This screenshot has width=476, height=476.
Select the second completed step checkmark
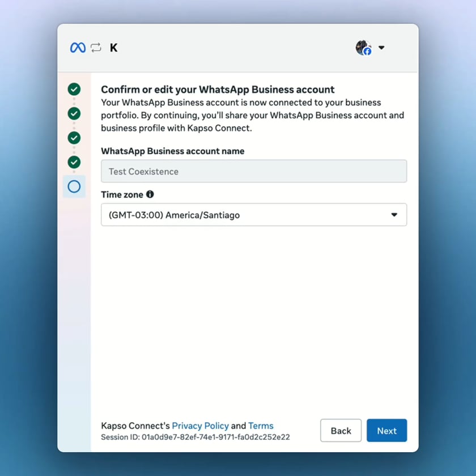tap(74, 113)
